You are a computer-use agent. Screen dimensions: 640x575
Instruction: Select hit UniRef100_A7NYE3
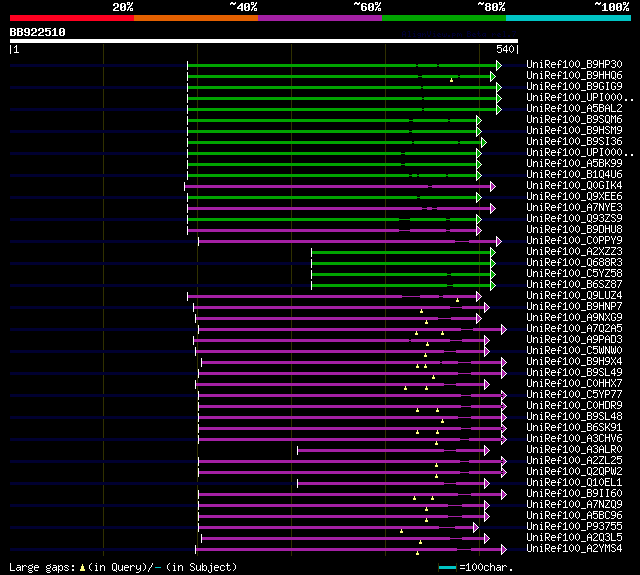574,208
